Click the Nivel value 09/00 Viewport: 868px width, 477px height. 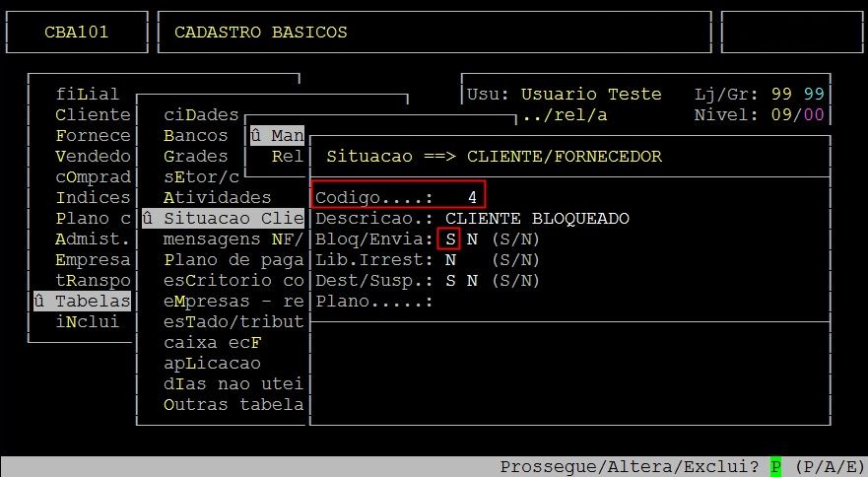(797, 115)
